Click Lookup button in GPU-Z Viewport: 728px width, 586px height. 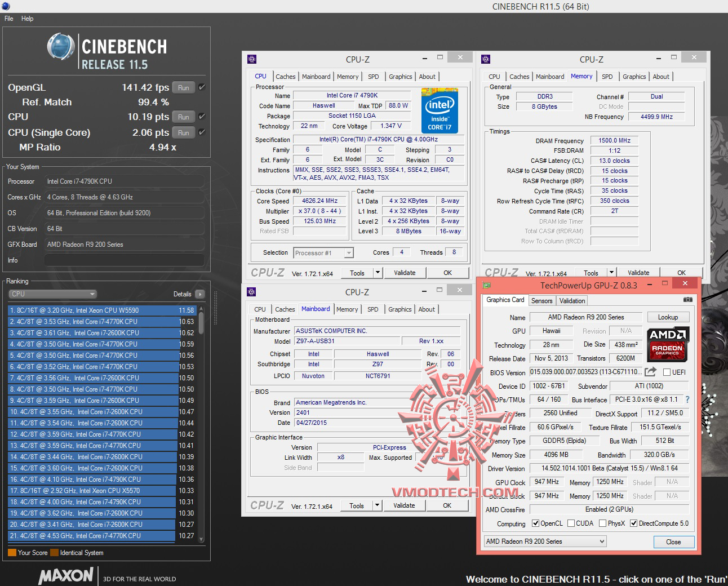tap(668, 317)
